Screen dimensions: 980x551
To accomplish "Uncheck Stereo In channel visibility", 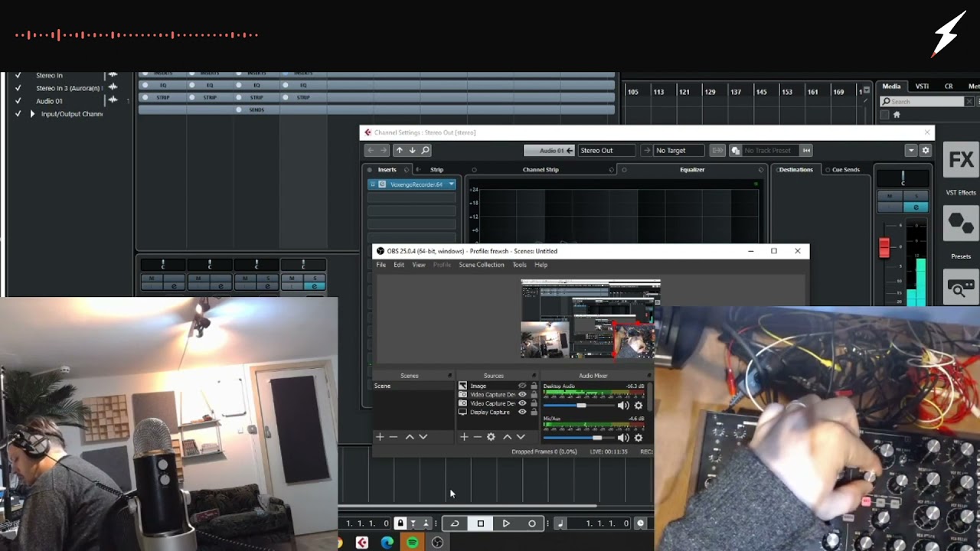I will [x=18, y=75].
